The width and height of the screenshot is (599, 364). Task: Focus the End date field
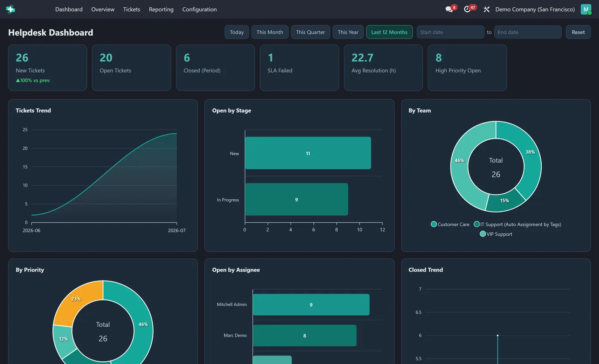click(x=528, y=32)
